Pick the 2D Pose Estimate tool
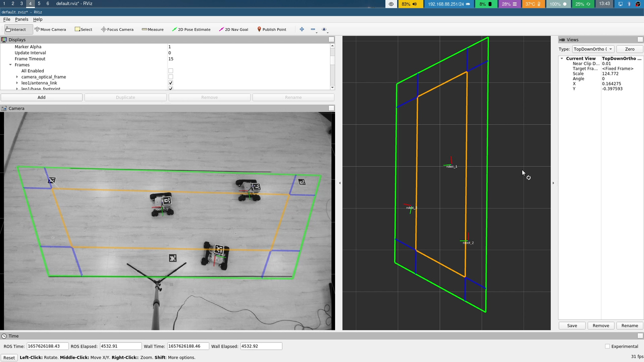The height and width of the screenshot is (362, 644). pyautogui.click(x=191, y=29)
